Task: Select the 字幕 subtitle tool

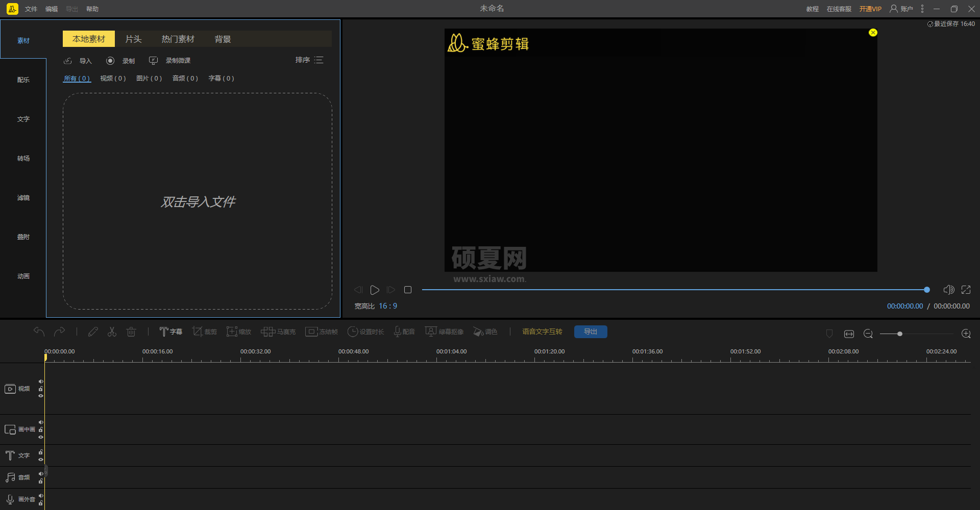Action: (x=170, y=331)
